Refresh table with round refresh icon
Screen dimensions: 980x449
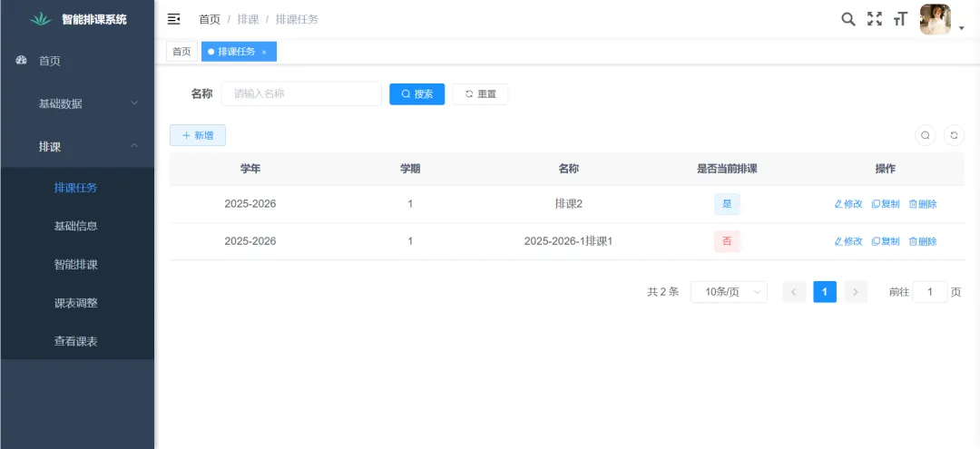954,135
